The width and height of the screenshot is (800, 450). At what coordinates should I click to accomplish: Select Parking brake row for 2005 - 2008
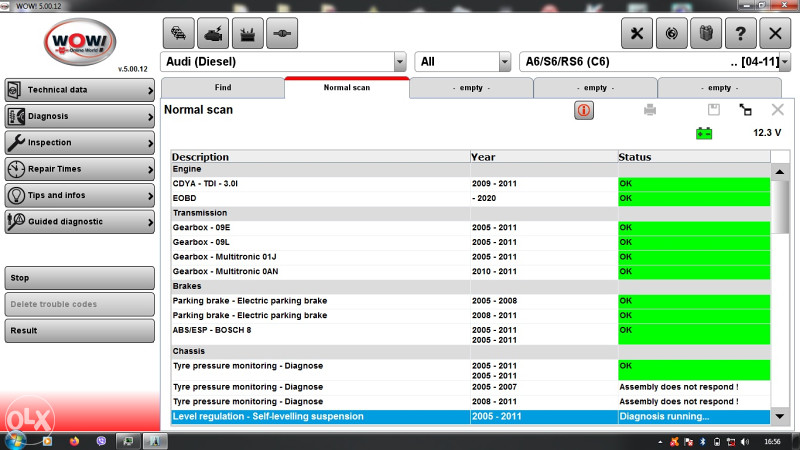[x=470, y=301]
